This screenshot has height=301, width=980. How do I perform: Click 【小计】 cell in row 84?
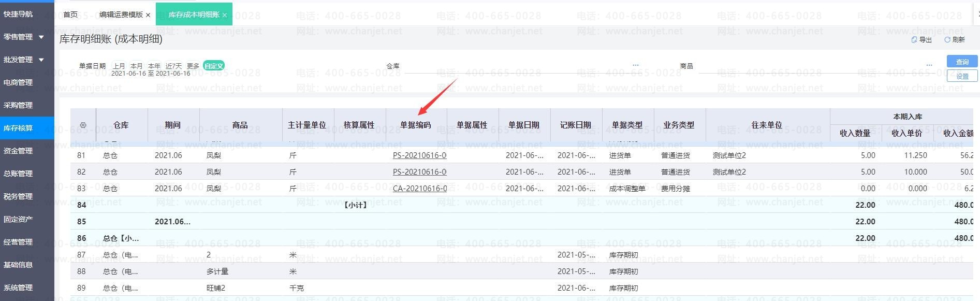(355, 205)
